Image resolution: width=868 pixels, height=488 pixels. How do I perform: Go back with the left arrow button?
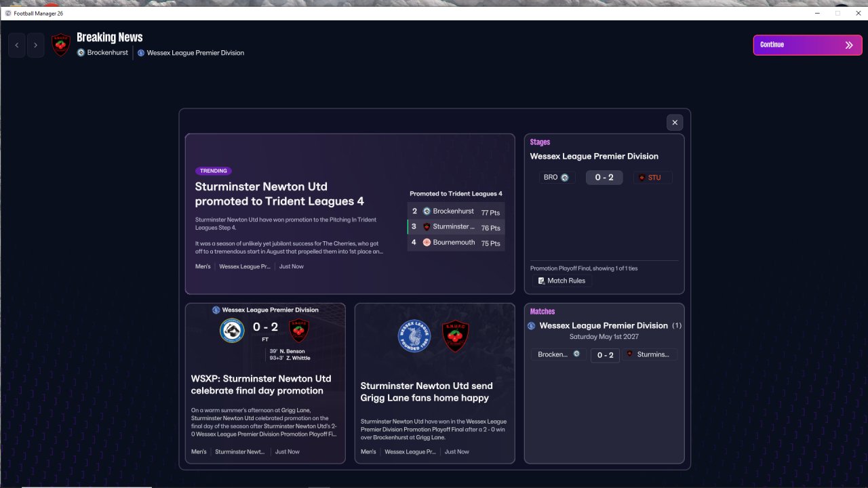pyautogui.click(x=17, y=45)
